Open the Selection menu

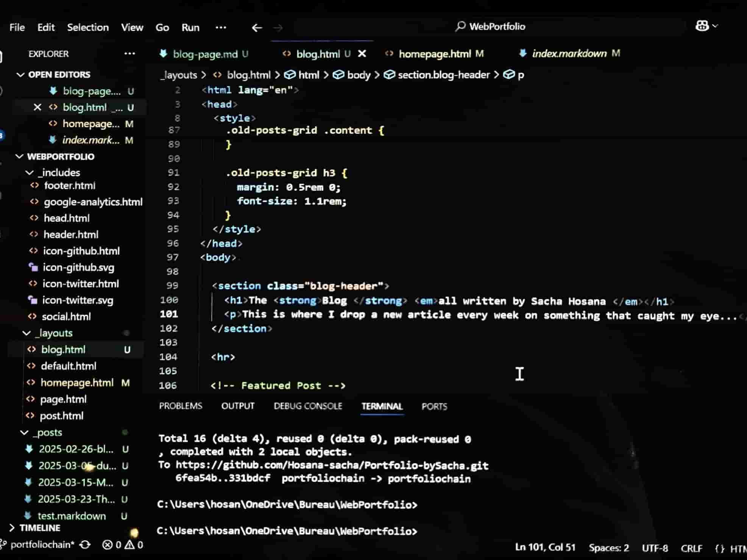(x=88, y=28)
